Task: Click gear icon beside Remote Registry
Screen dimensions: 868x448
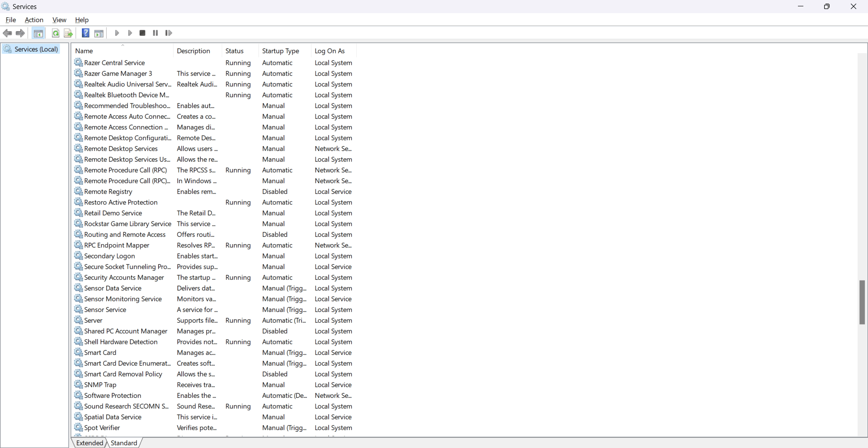Action: point(79,191)
